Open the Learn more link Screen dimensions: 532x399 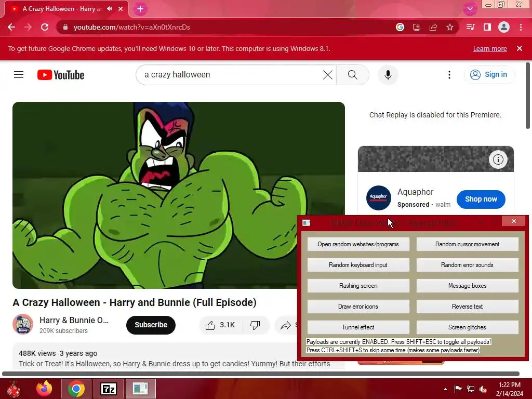pyautogui.click(x=490, y=48)
